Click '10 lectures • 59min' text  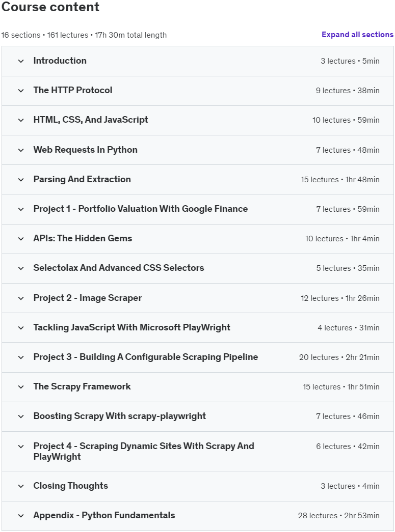click(346, 120)
